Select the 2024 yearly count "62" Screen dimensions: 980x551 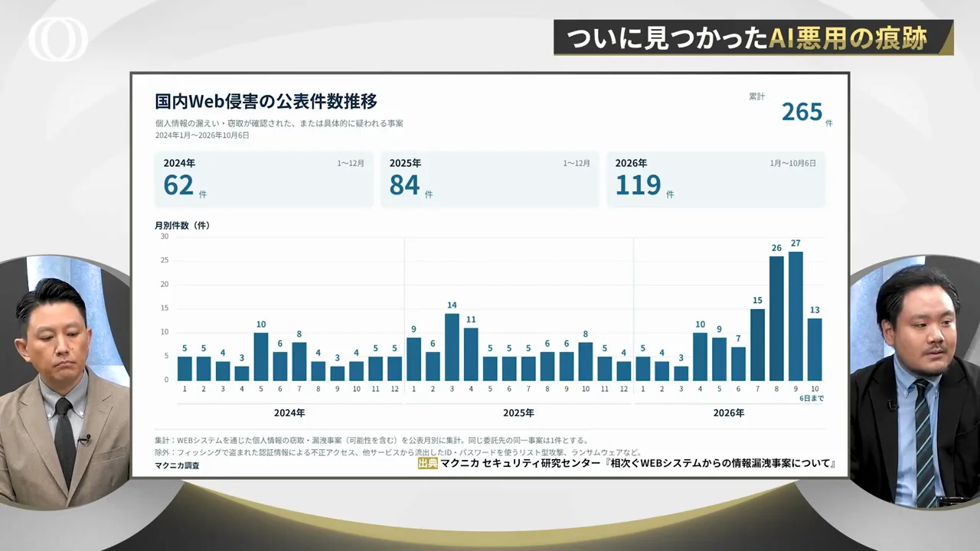(178, 185)
